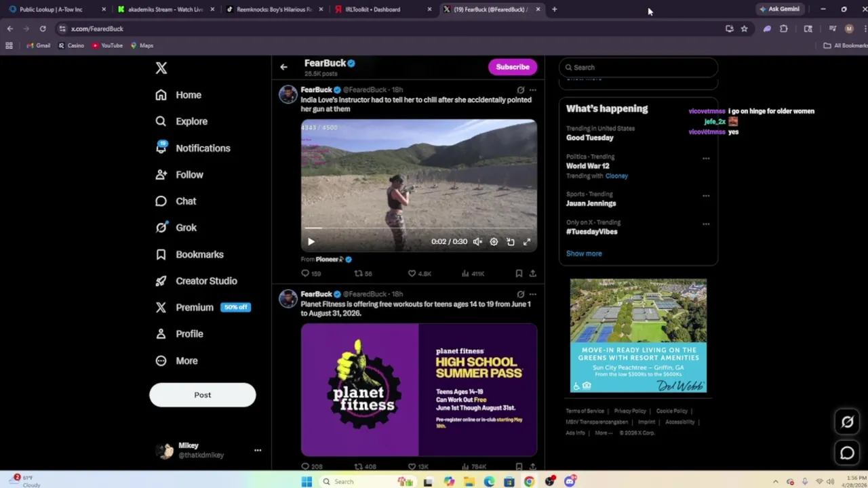Open Premium 50% off offer
Viewport: 868px width, 488px height.
coord(203,307)
